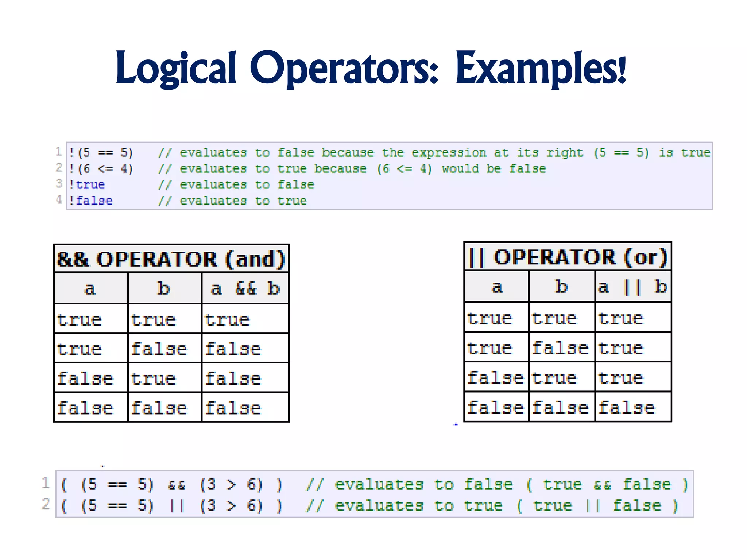Click code line '!(6 <= 4)'

[x=101, y=168]
